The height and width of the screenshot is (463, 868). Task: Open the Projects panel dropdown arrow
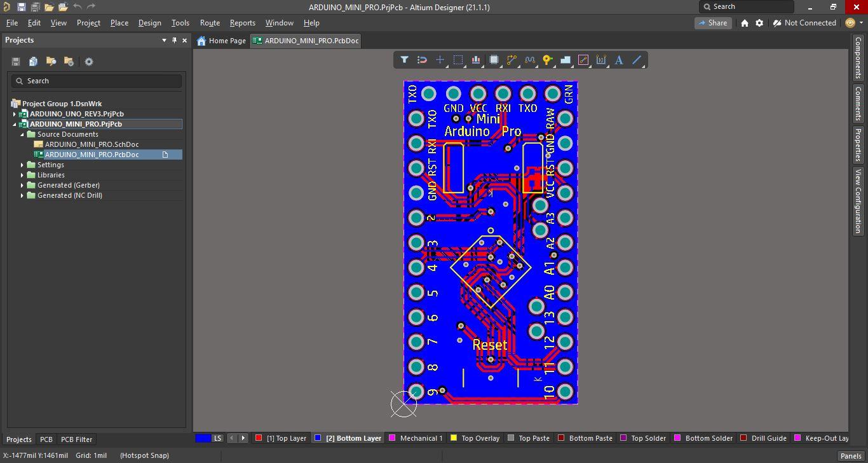(164, 40)
